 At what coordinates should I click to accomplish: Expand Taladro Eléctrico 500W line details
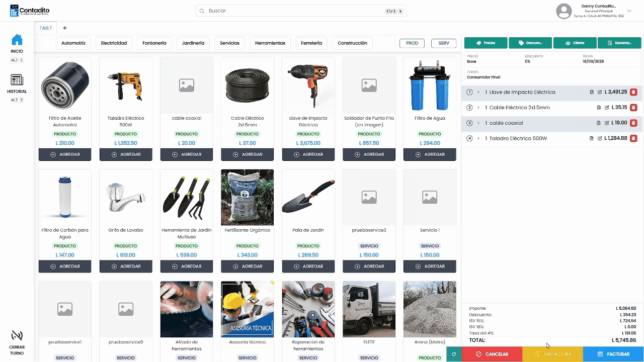(x=478, y=138)
